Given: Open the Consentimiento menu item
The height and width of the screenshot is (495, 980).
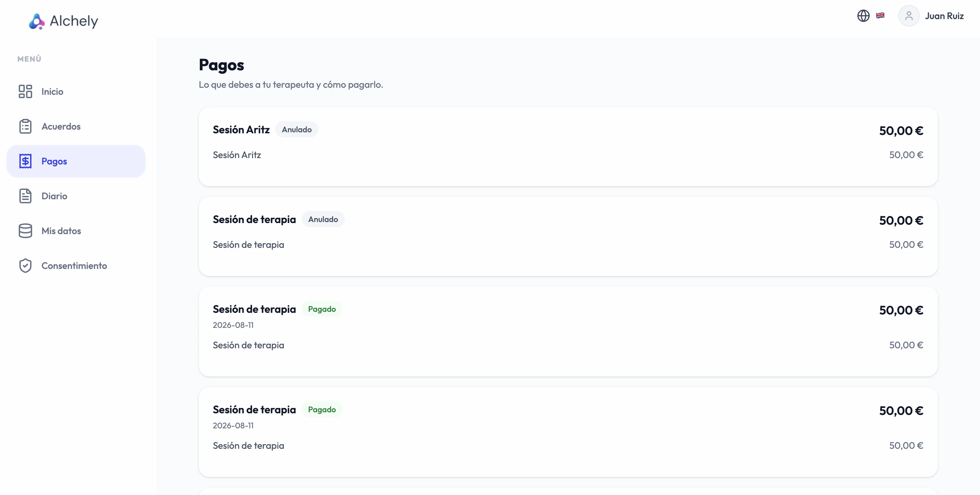Looking at the screenshot, I should (x=76, y=266).
